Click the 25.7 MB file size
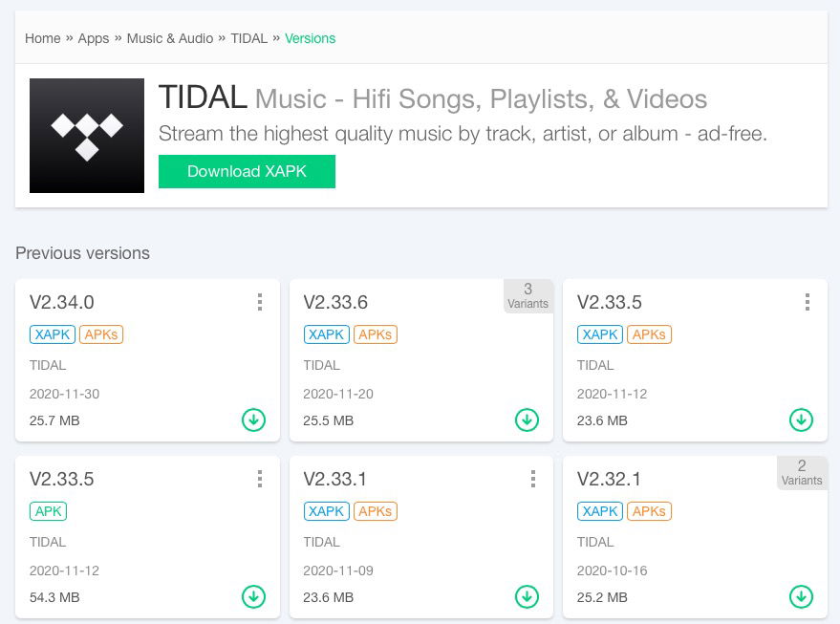The image size is (840, 624). click(54, 420)
